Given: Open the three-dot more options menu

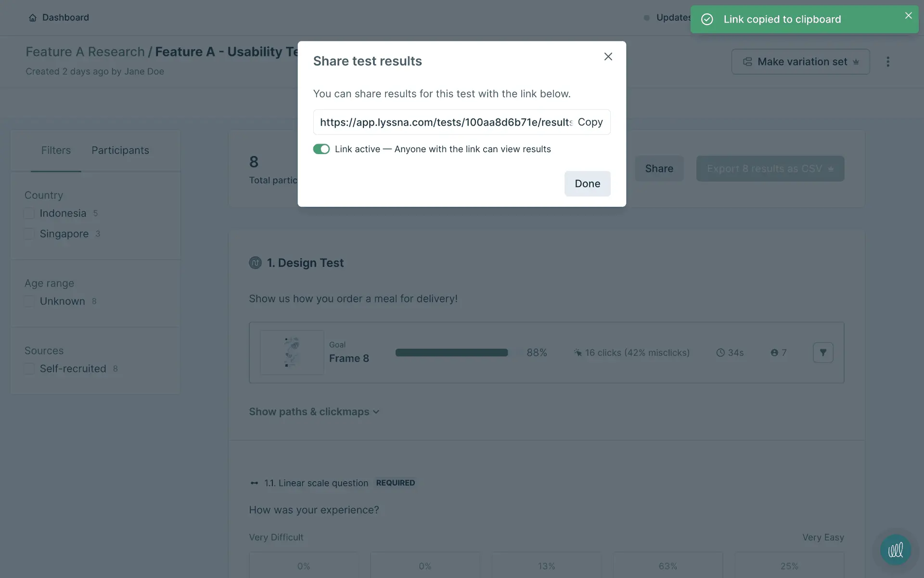Looking at the screenshot, I should click(x=888, y=62).
